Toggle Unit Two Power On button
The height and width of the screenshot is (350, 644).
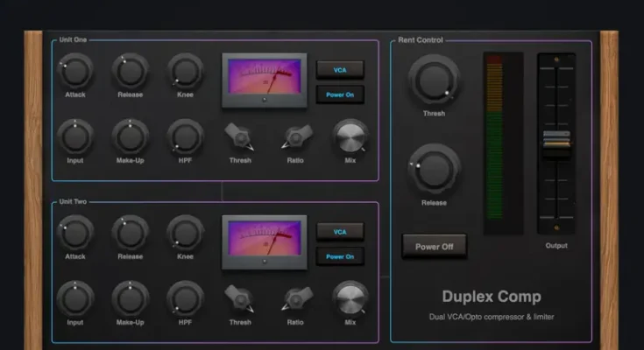340,256
